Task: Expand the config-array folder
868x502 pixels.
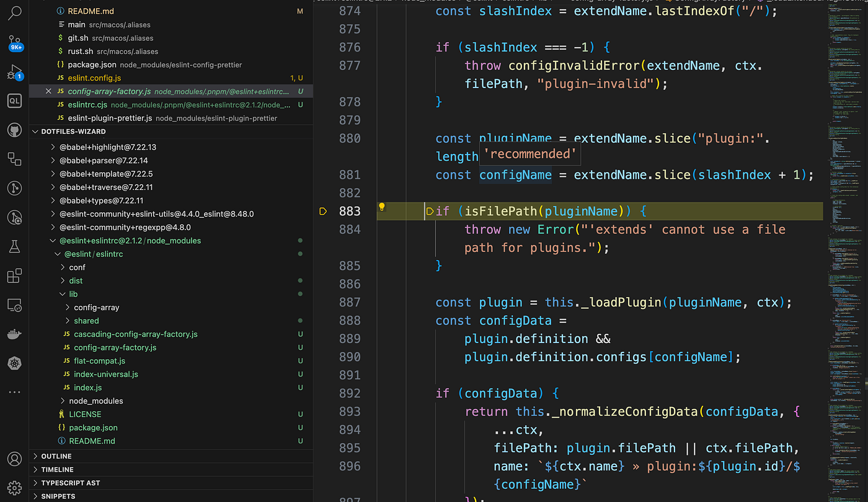Action: [x=96, y=307]
